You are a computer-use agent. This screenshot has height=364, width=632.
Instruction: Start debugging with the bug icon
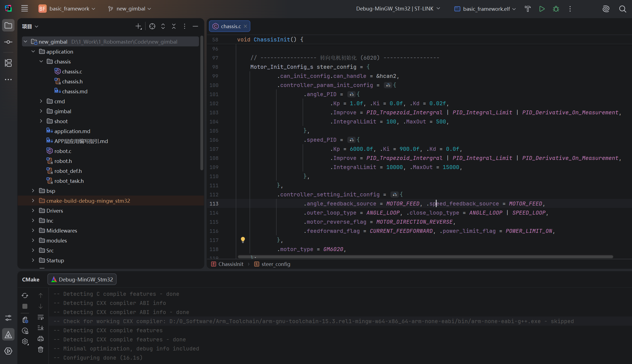coord(556,9)
